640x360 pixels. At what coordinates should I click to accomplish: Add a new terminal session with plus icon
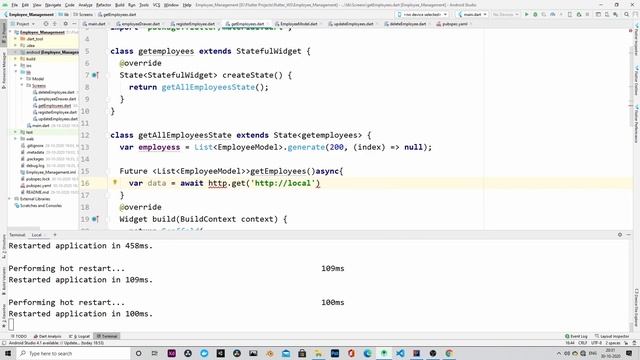[x=55, y=235]
